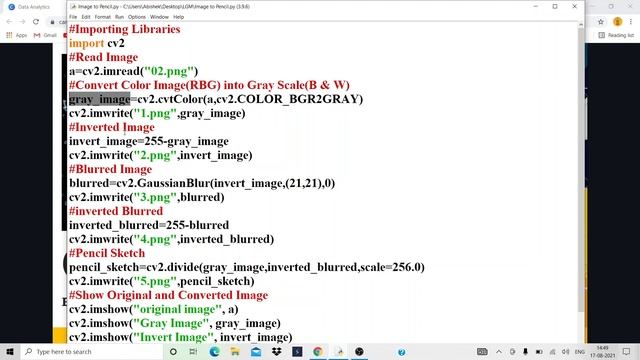
Task: Open the Run menu in IDLE
Action: click(x=119, y=17)
